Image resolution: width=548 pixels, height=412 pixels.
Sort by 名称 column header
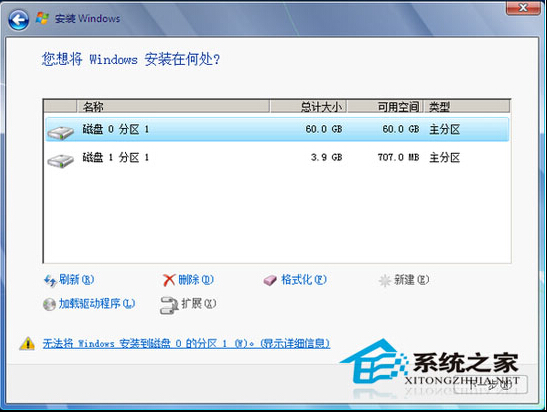(x=173, y=107)
